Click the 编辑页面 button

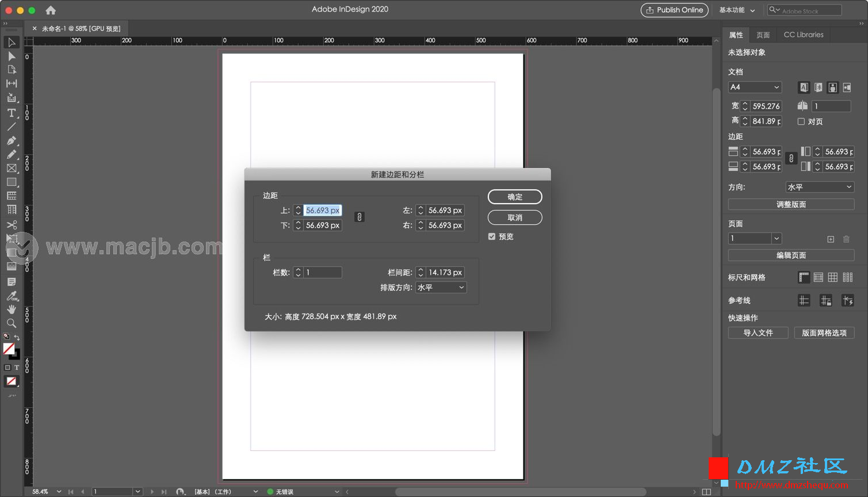(x=791, y=255)
